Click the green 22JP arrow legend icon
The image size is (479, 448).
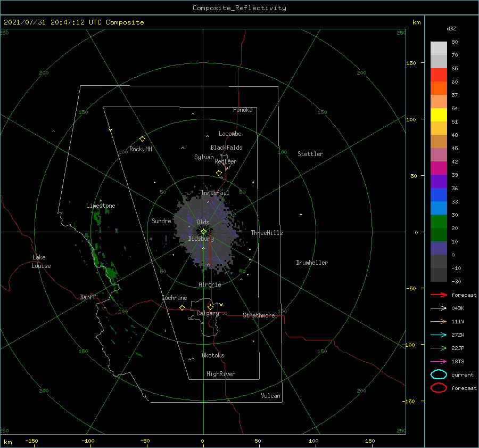click(439, 348)
